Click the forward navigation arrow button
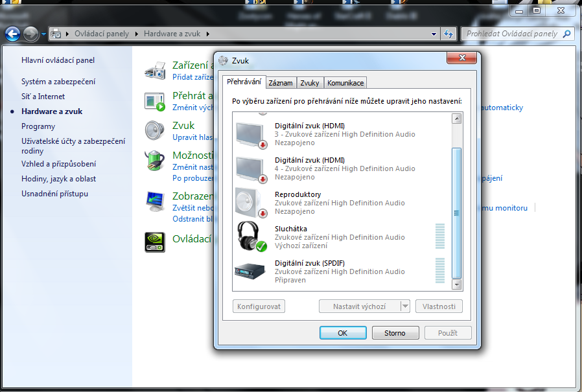The image size is (582, 392). coord(31,34)
